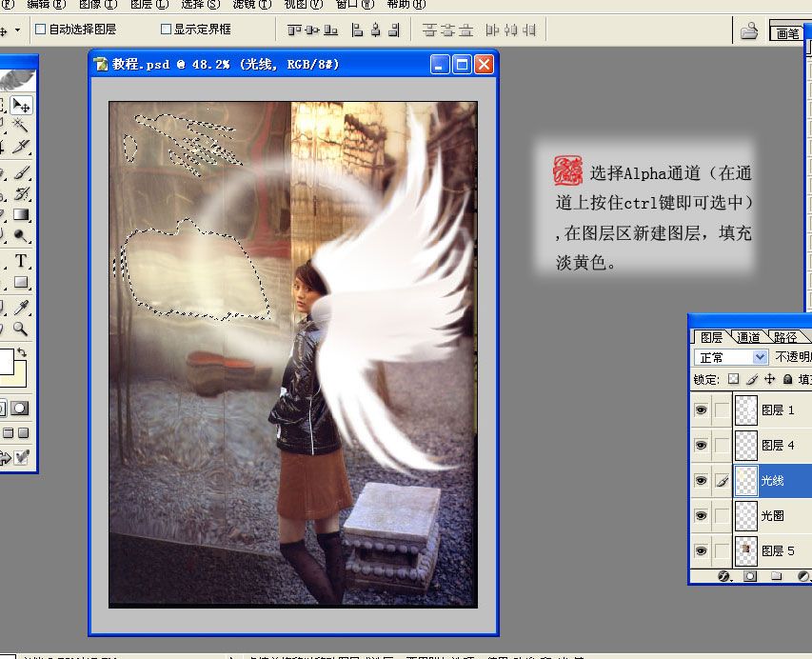
Task: Maximize the 教程.psd document window
Action: click(462, 64)
